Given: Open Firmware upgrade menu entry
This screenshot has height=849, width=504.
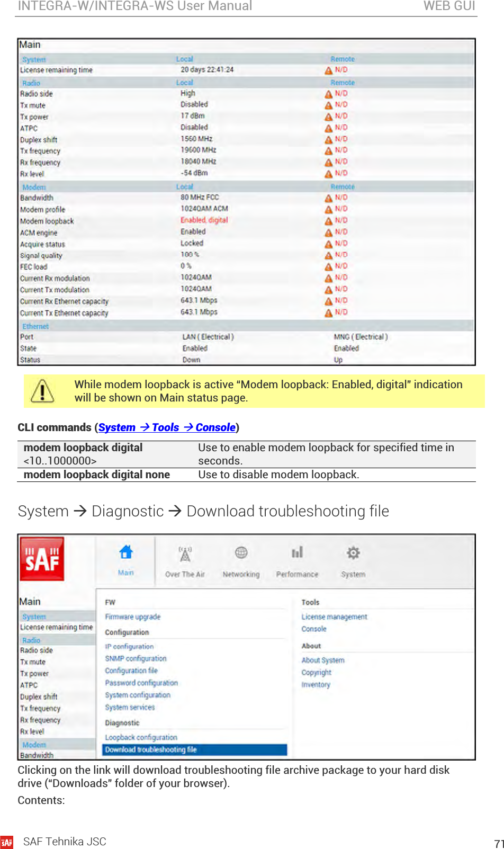Looking at the screenshot, I should tap(132, 617).
